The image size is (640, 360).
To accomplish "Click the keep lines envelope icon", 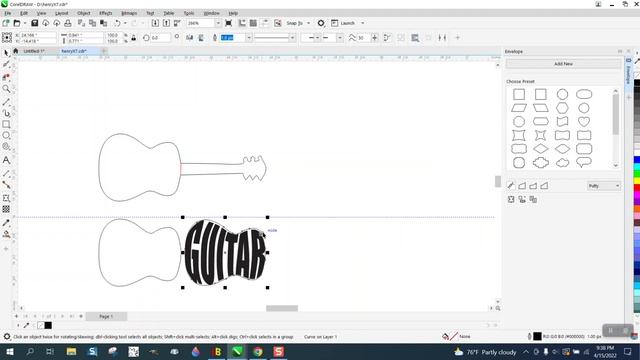I will [x=511, y=199].
